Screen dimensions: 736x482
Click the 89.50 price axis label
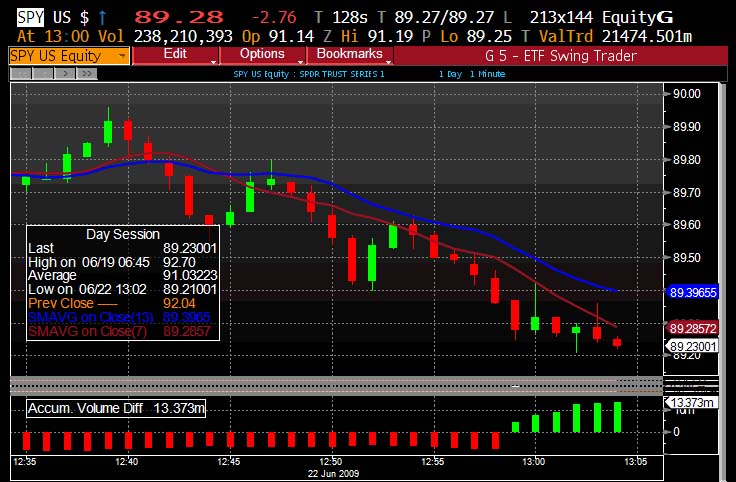(x=687, y=258)
